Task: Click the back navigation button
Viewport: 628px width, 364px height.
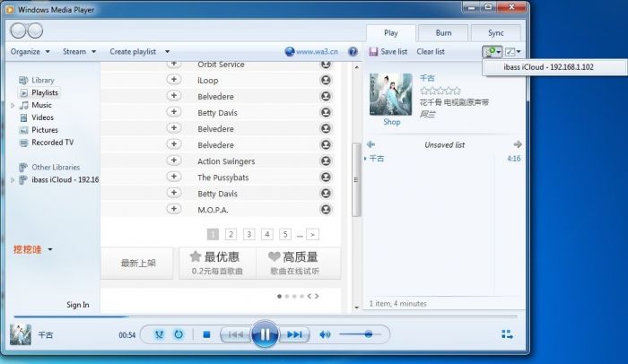Action: (18, 30)
